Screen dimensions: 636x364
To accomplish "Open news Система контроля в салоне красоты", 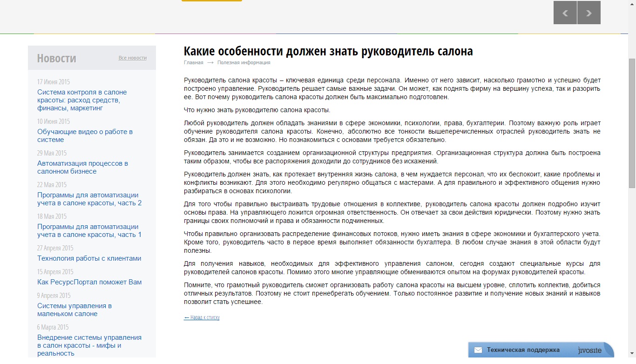I will click(82, 100).
